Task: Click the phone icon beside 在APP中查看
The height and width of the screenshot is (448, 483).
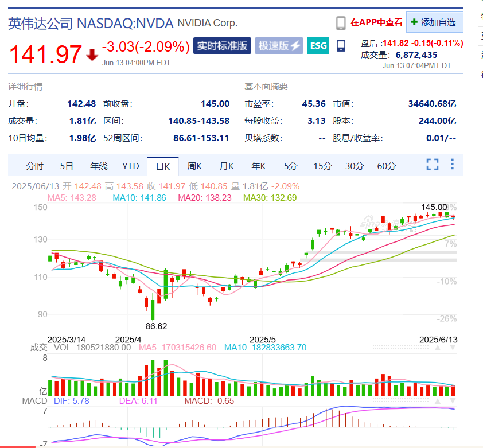Action: pyautogui.click(x=341, y=23)
